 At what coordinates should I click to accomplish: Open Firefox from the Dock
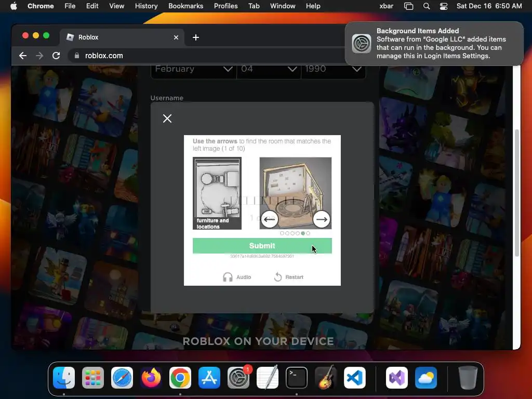click(151, 378)
